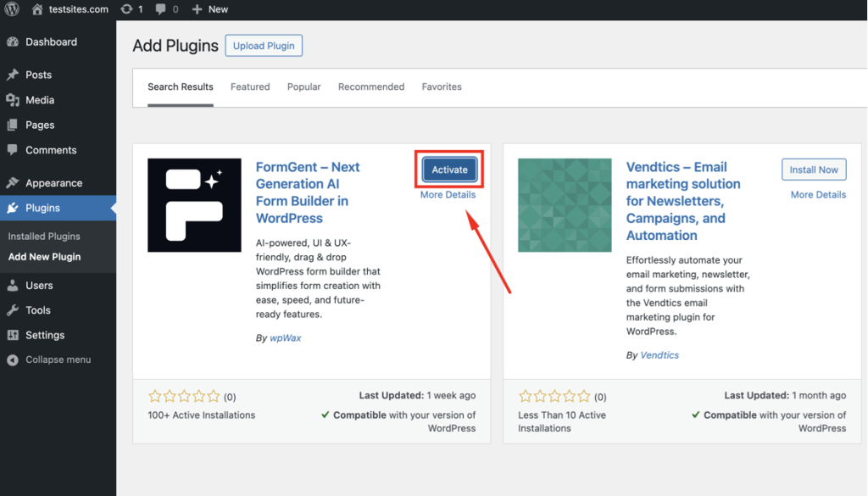Viewport: 868px width, 496px height.
Task: Click 'Last Updated: 1 month ago' text
Action: click(785, 395)
